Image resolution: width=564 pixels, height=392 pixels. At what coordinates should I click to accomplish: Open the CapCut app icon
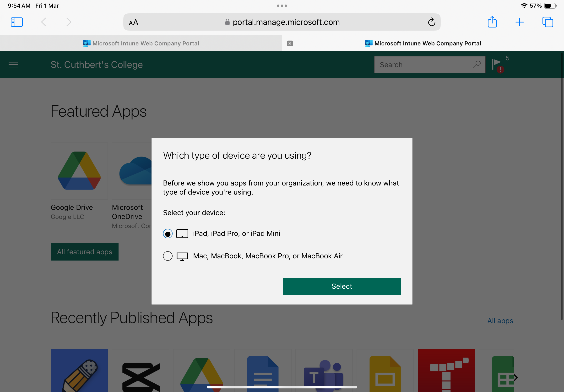(141, 371)
